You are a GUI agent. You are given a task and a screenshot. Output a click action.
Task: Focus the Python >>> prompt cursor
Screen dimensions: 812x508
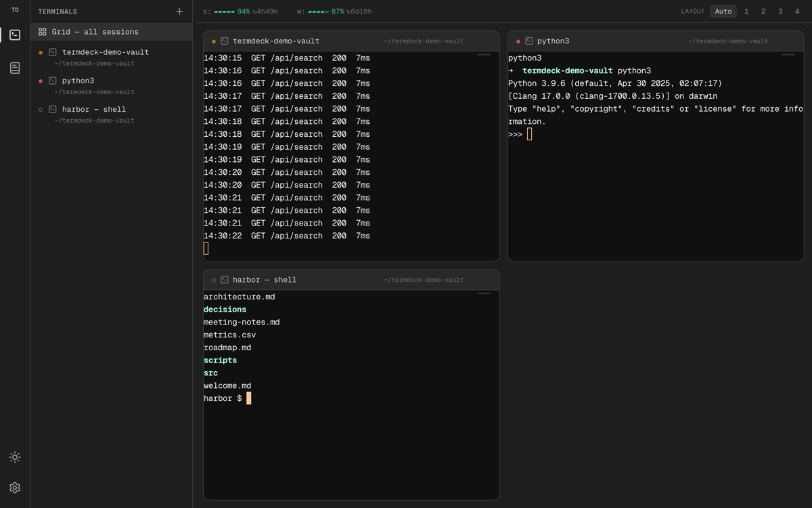coord(529,134)
